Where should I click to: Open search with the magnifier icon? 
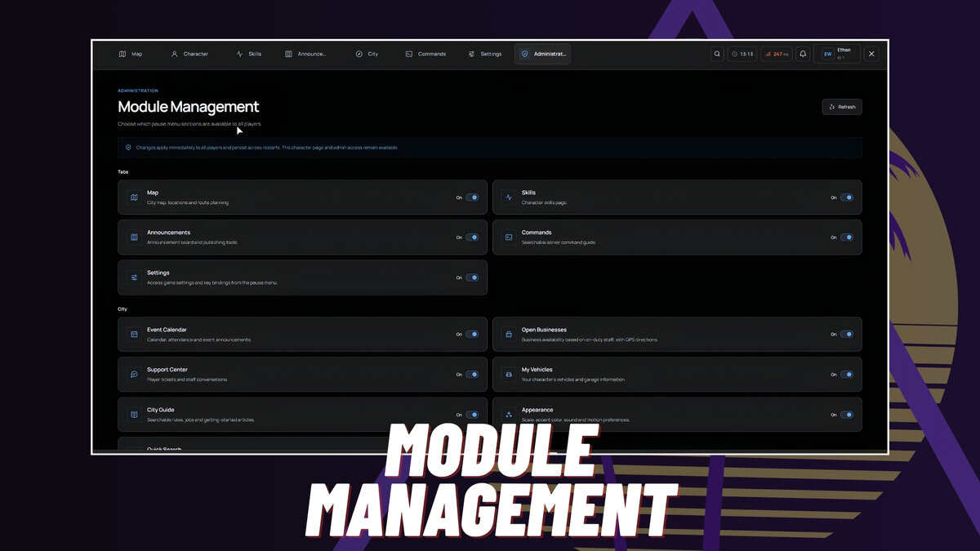point(717,54)
